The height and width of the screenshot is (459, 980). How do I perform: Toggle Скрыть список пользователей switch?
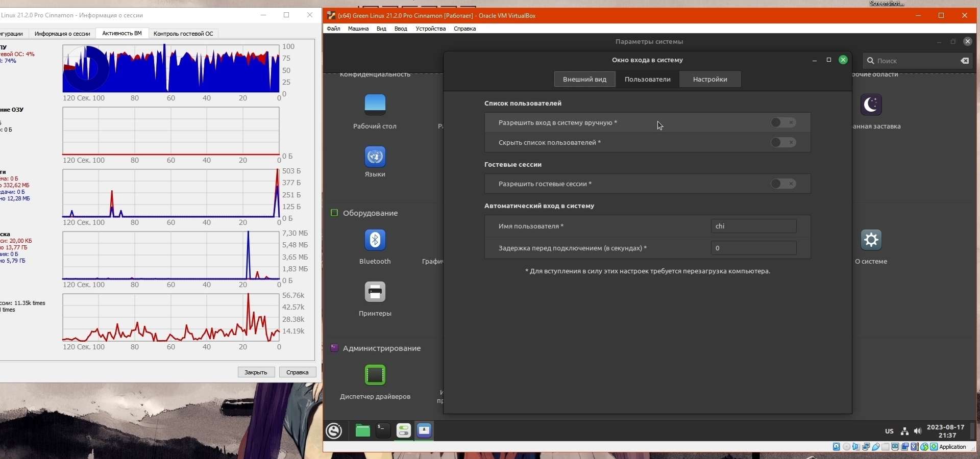tap(783, 142)
